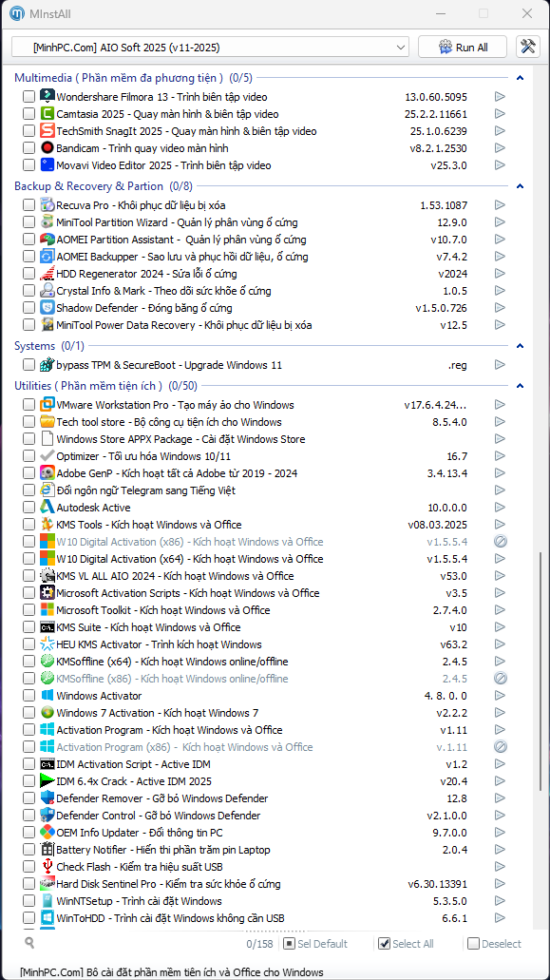Click the Recuva Pro app icon
550x980 pixels.
point(47,205)
